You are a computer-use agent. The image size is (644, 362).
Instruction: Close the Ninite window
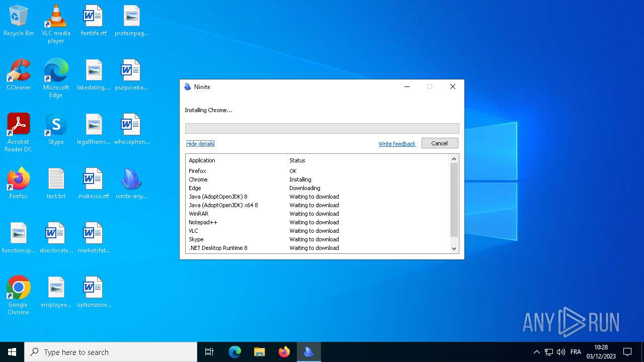tap(453, 86)
